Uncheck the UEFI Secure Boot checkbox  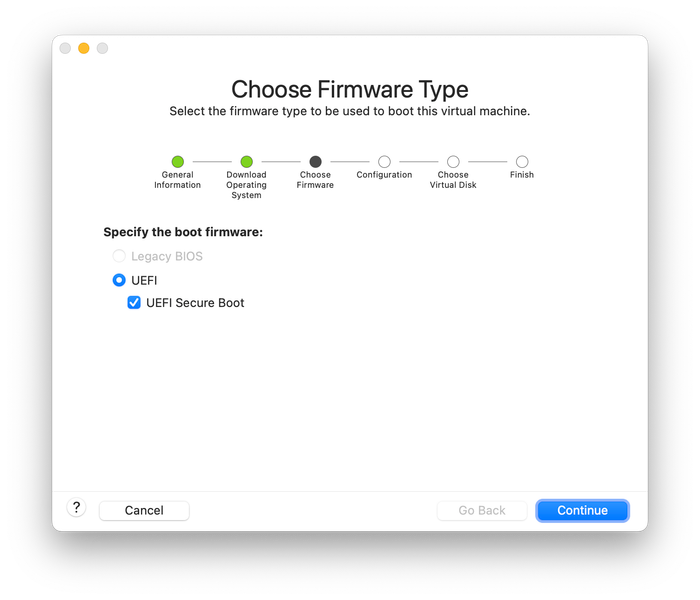coord(134,303)
